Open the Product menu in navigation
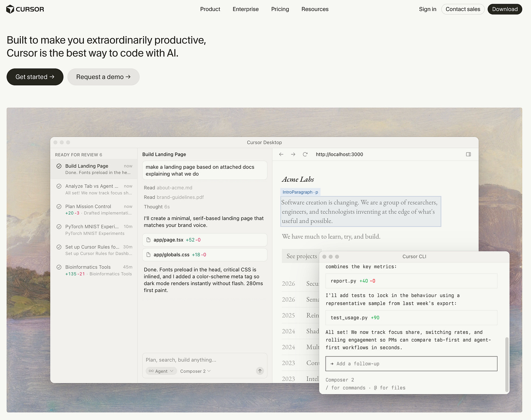Screen dimensions: 531x420 click(x=210, y=9)
